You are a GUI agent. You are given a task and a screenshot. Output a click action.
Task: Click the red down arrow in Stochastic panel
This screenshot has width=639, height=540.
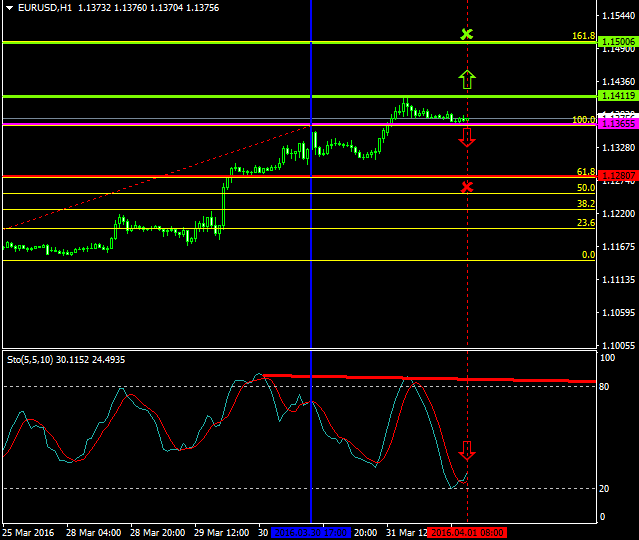point(467,450)
